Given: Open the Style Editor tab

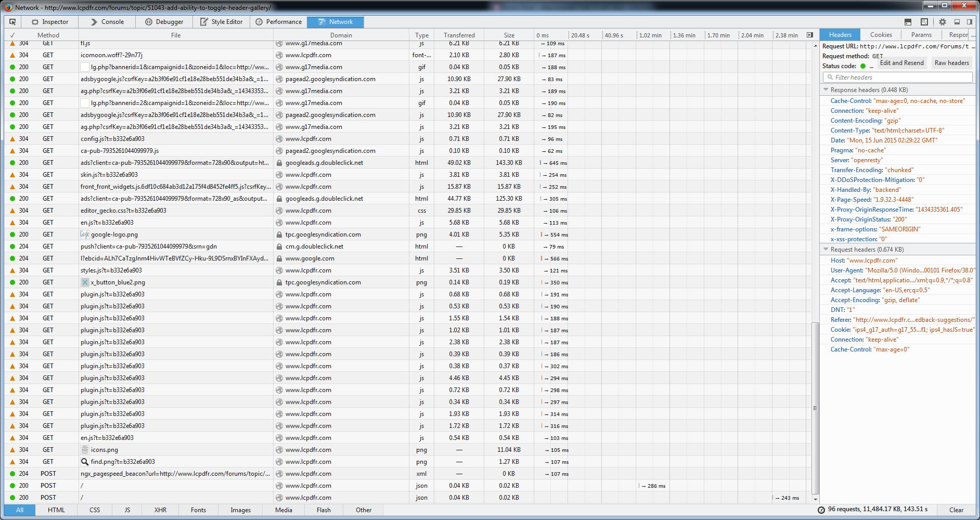Looking at the screenshot, I should tap(221, 22).
